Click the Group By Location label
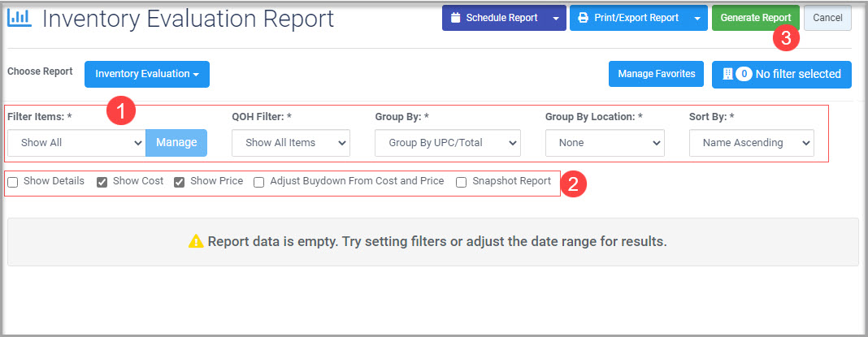The height and width of the screenshot is (337, 868). 593,117
